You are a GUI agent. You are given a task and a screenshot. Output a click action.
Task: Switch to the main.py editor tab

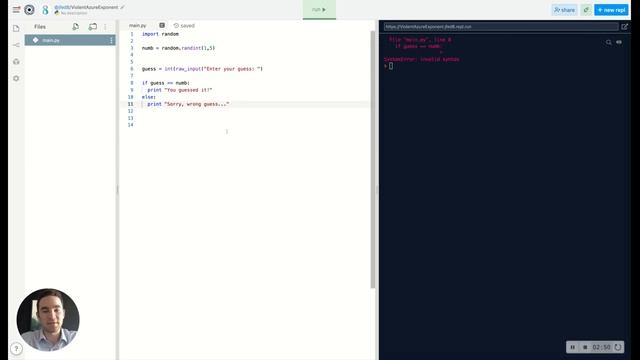(x=138, y=25)
